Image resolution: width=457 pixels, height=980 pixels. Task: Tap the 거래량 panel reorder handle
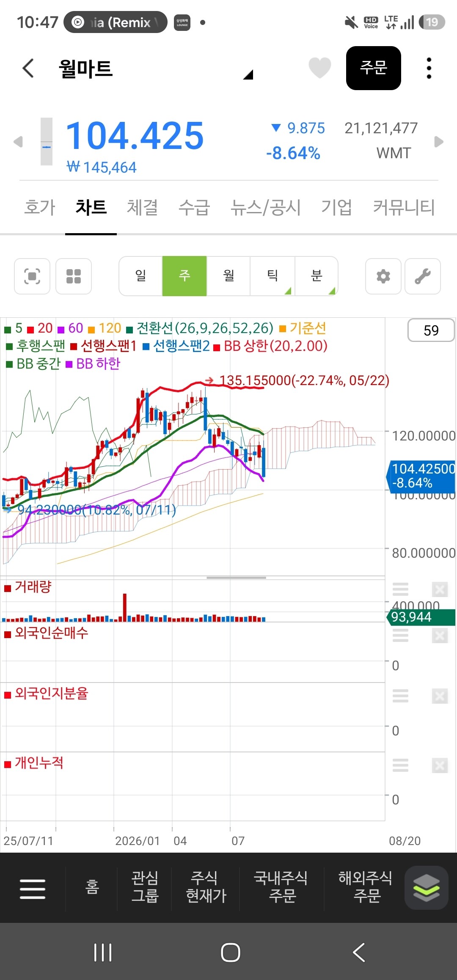pyautogui.click(x=400, y=589)
